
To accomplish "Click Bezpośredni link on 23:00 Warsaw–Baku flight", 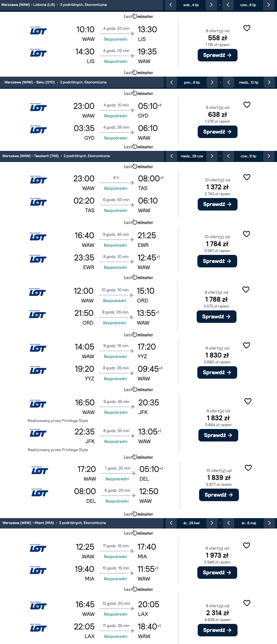I will (116, 116).
